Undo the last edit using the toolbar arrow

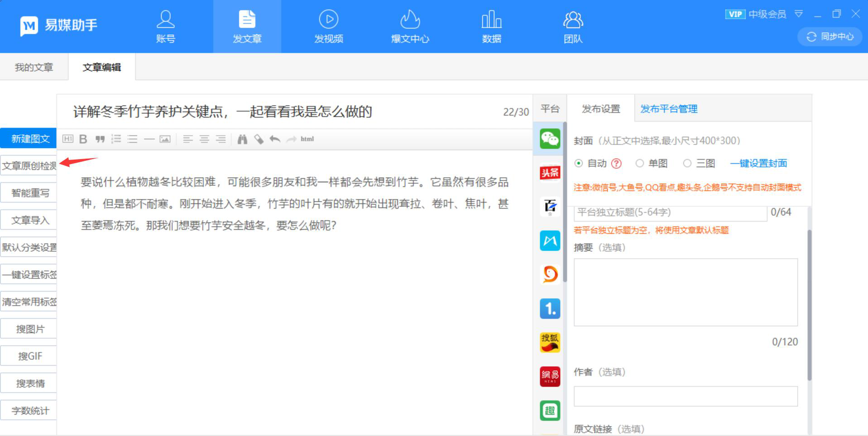(274, 139)
